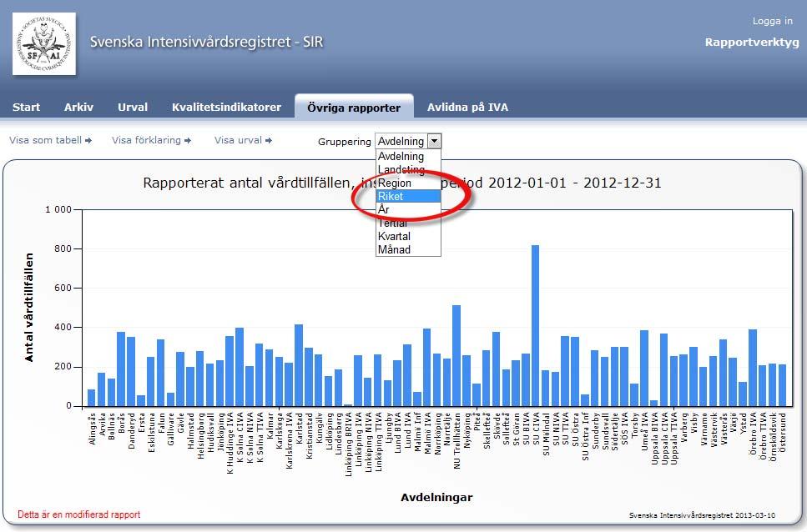Image resolution: width=807 pixels, height=532 pixels.
Task: Open the Rapportverktyg link
Action: point(752,43)
